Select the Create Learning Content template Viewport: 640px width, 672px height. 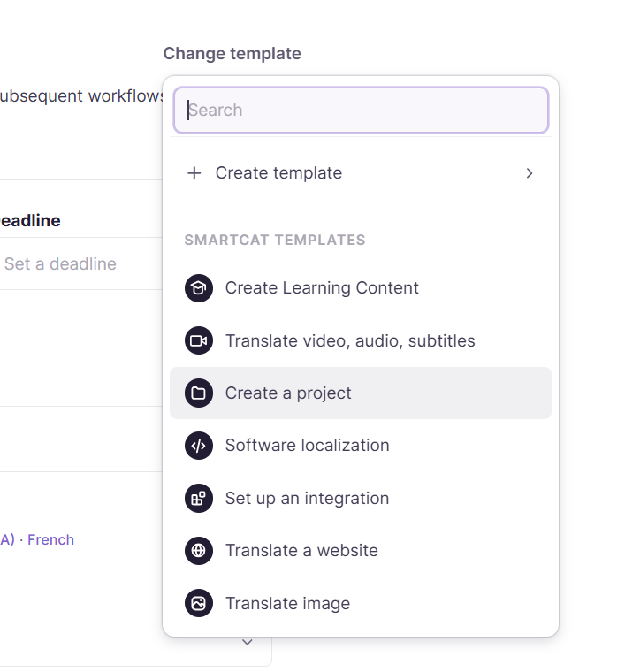[361, 288]
